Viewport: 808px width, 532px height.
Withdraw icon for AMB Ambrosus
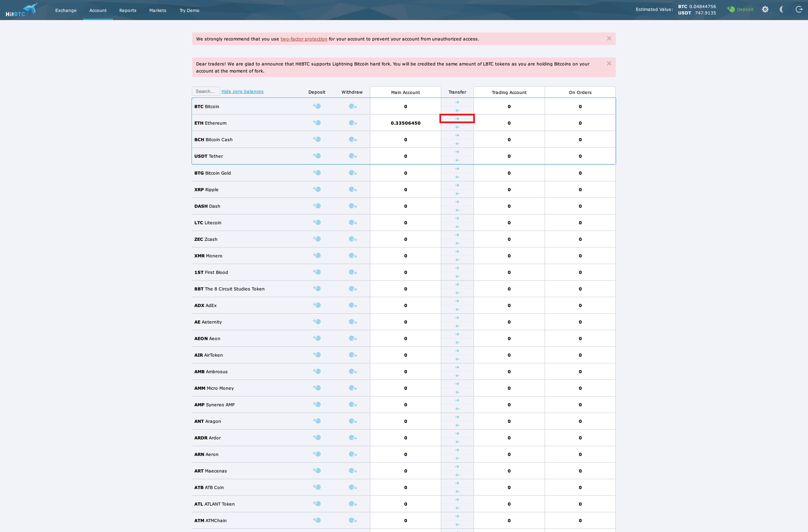tap(353, 371)
